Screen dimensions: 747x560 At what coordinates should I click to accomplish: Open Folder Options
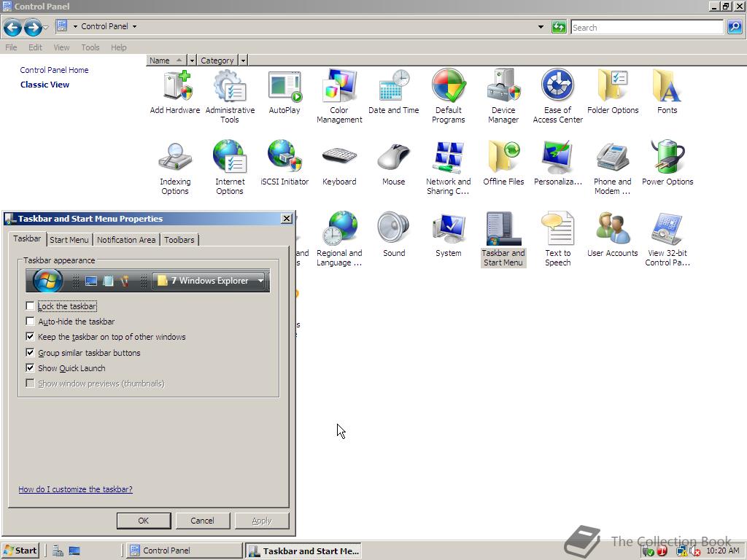click(613, 93)
